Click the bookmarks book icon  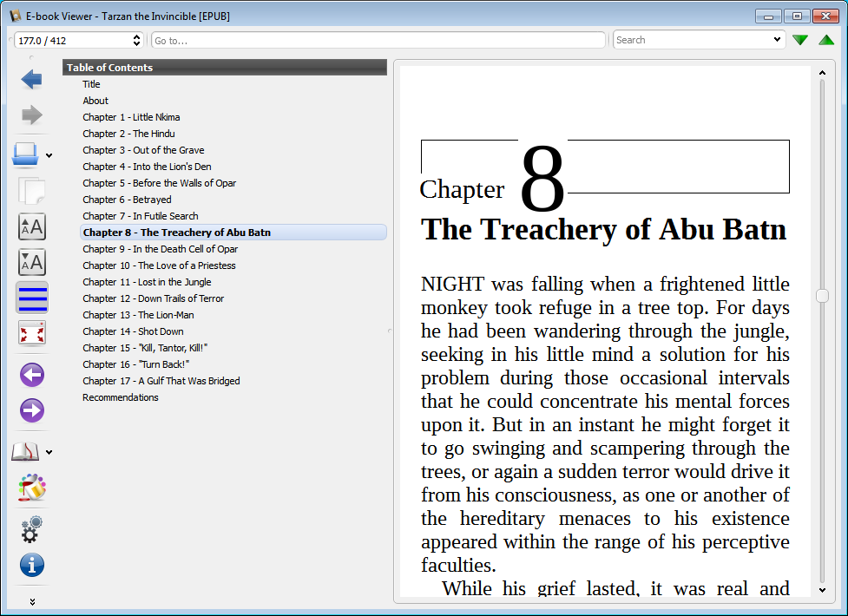coord(25,452)
